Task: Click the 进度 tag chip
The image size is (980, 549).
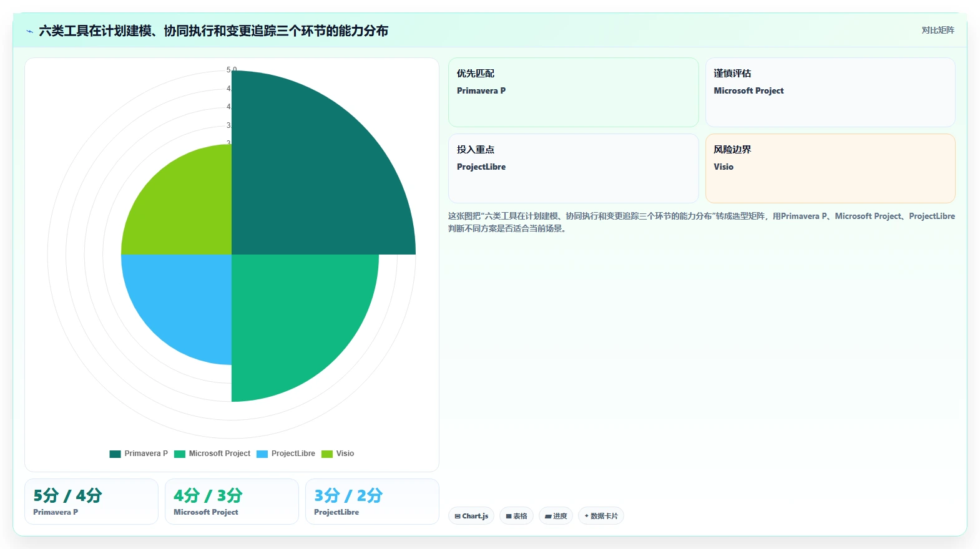Action: point(556,516)
